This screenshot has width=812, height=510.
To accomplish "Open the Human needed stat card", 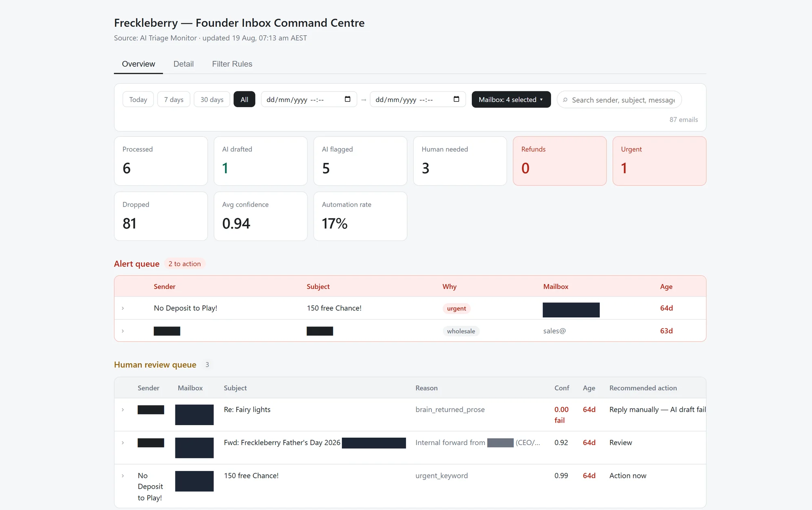I will click(460, 161).
